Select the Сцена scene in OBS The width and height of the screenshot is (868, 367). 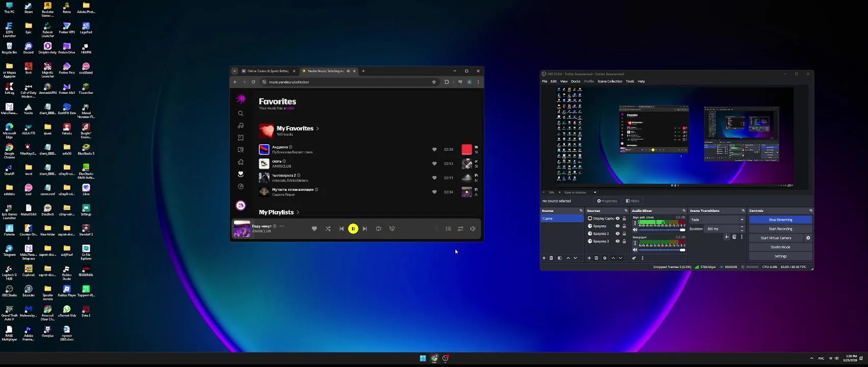coord(562,219)
